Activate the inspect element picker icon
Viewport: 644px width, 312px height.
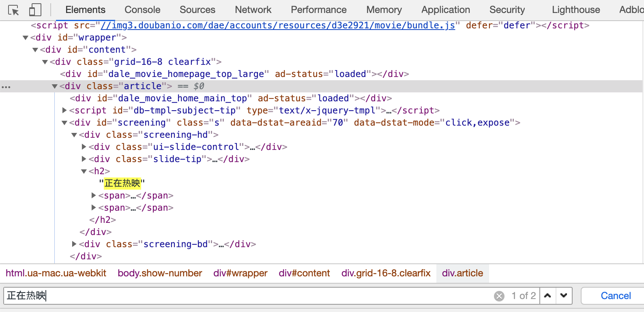pos(13,10)
